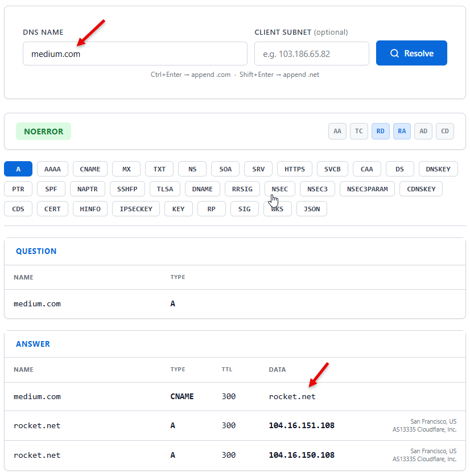Toggle the RD flag
Screen dimensions: 470x476
(381, 131)
